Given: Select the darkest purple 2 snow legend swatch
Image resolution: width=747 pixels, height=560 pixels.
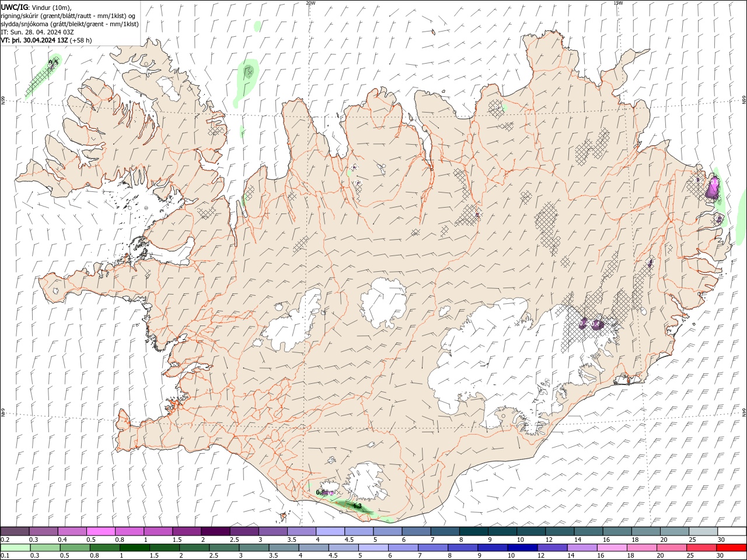Looking at the screenshot, I should [215, 531].
